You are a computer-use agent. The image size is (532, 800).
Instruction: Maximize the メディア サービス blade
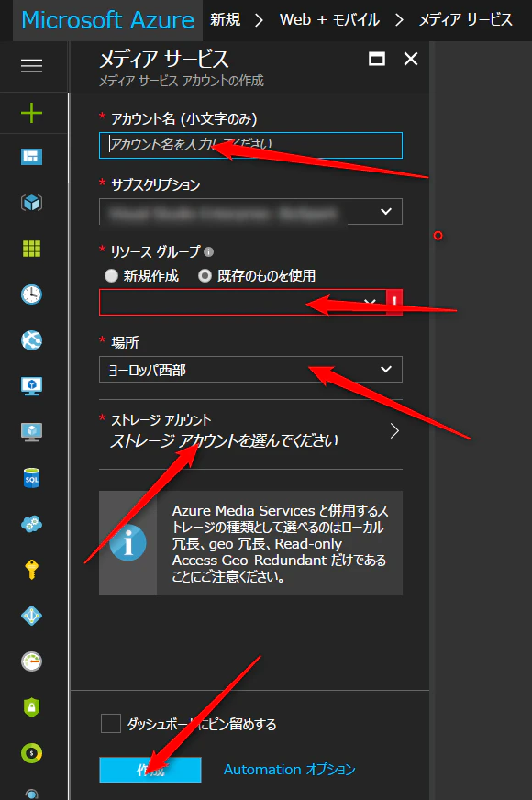click(x=377, y=60)
